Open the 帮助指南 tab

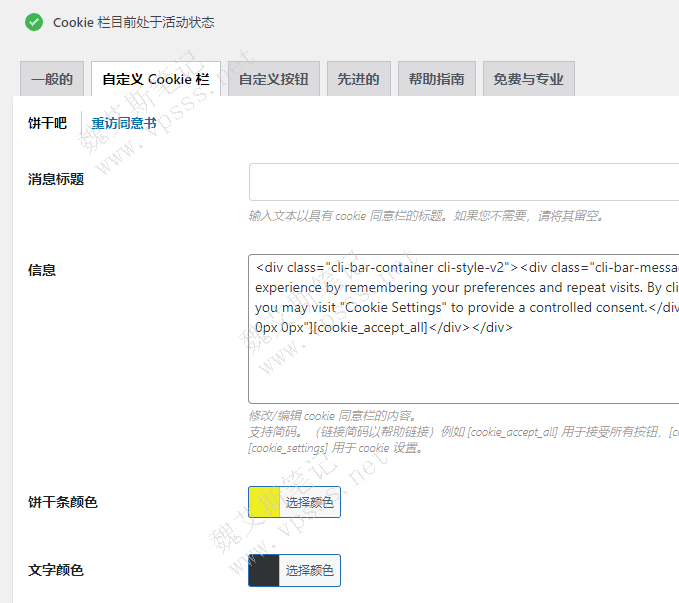pos(436,80)
